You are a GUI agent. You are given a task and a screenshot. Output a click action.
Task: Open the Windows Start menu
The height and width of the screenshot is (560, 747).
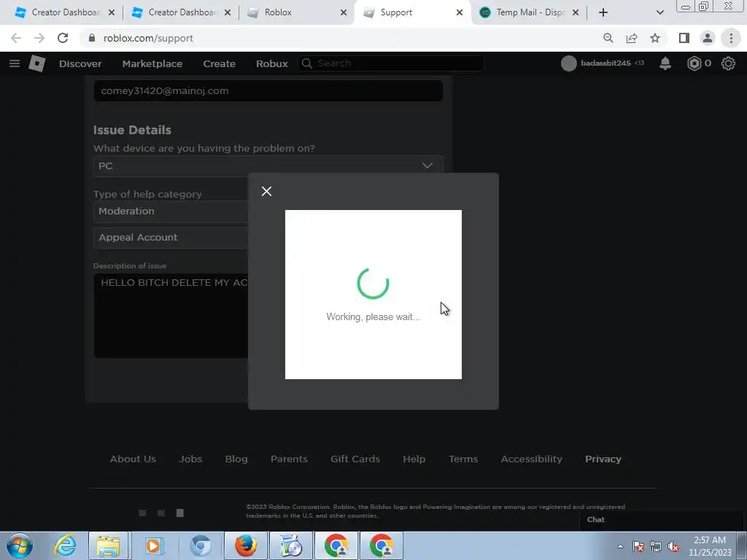click(19, 545)
